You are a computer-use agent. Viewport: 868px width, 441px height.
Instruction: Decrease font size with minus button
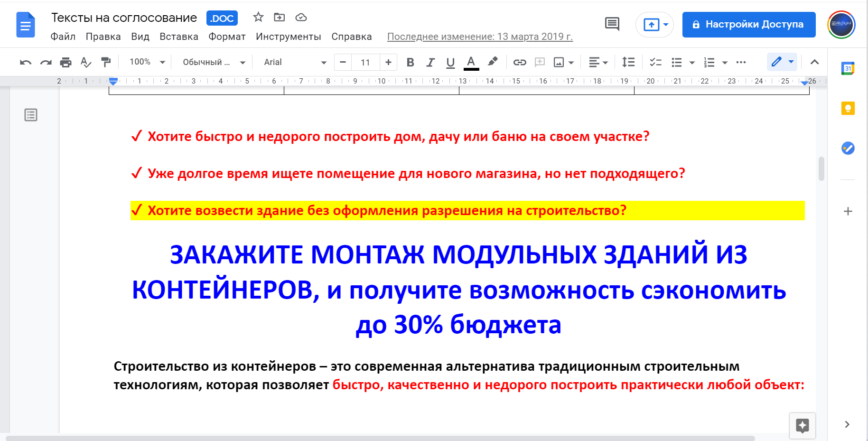tap(343, 62)
